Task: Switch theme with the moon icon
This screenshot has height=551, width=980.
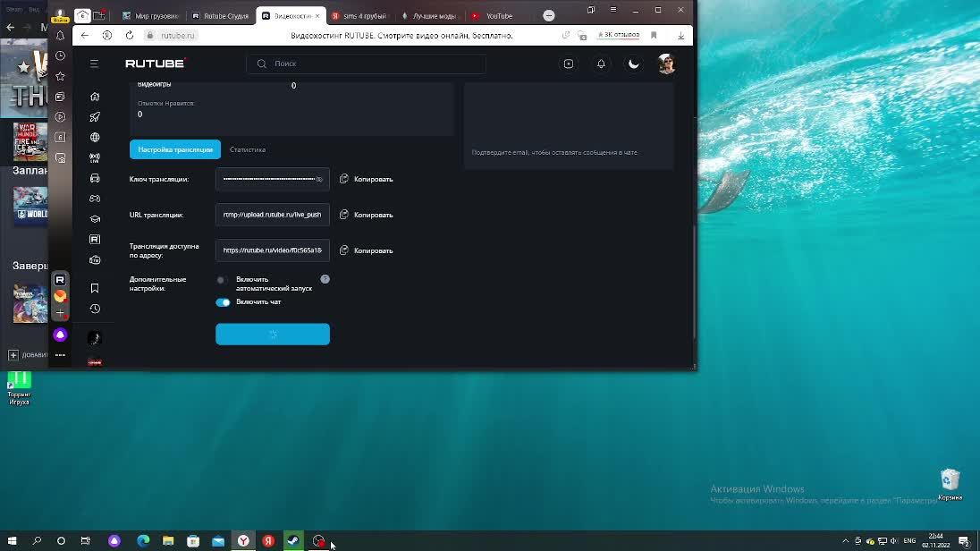Action: click(x=634, y=64)
